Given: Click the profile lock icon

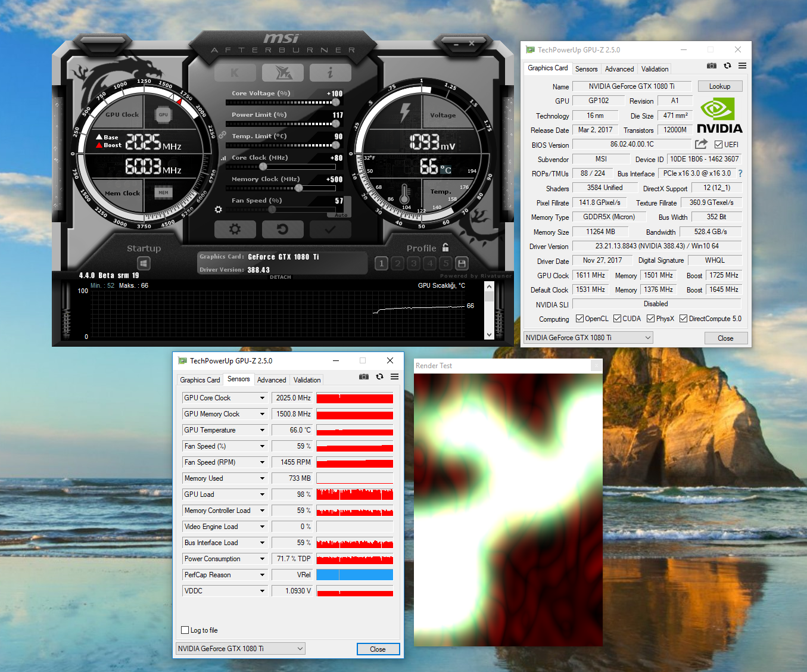Looking at the screenshot, I should pos(445,247).
